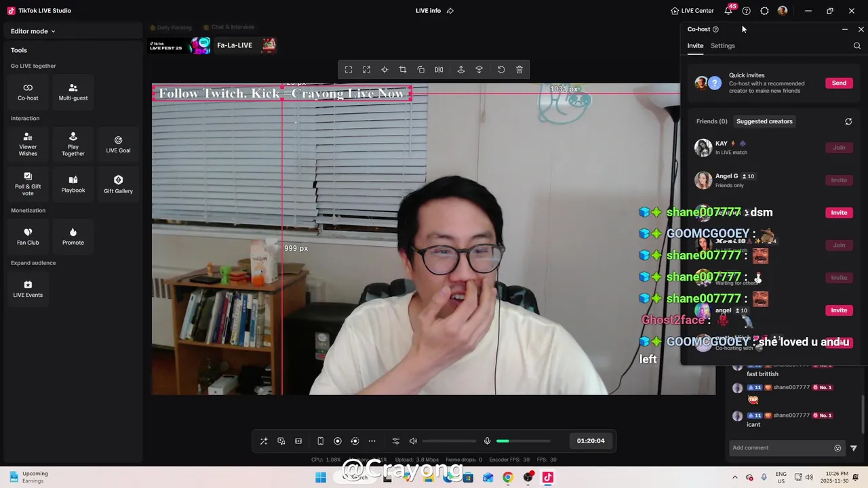Open the Multi-guest tool

click(x=73, y=91)
